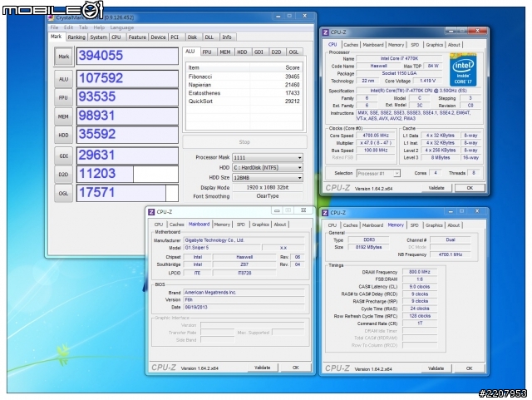Viewport: 532px width, 400px height.
Task: Open Memory tab in the CPU-Z Mainboard window
Action: point(222,225)
